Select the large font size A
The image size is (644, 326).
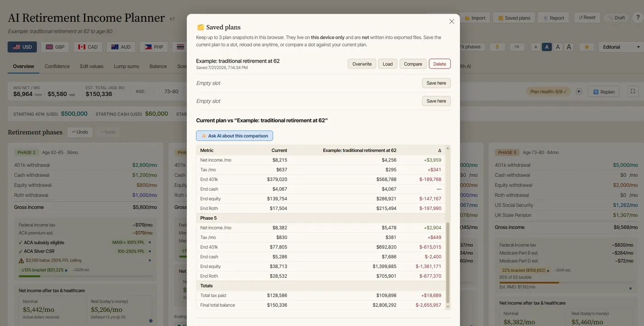(558, 47)
